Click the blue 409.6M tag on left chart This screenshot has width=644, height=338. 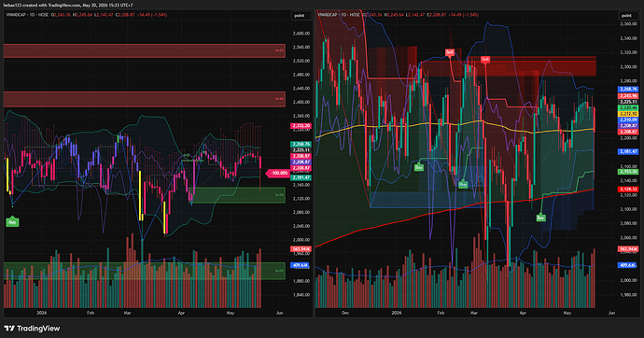click(301, 265)
